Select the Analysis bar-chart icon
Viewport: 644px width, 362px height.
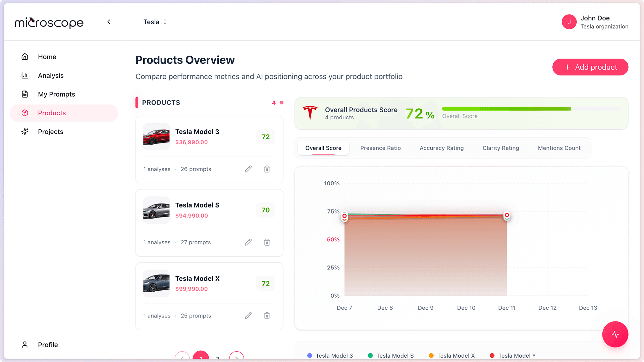click(25, 75)
